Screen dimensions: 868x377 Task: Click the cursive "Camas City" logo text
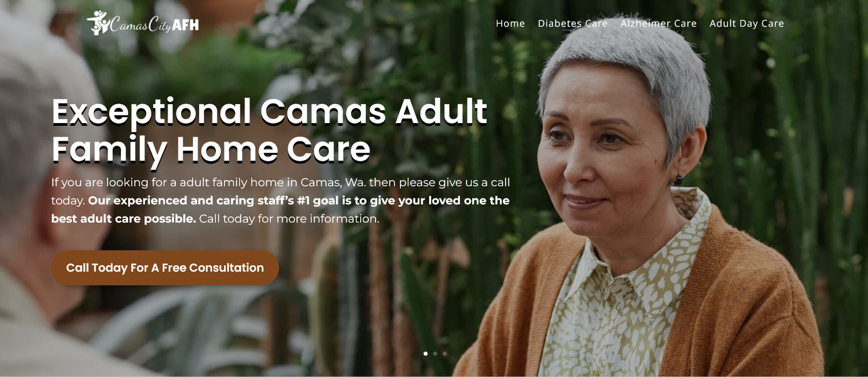(141, 24)
